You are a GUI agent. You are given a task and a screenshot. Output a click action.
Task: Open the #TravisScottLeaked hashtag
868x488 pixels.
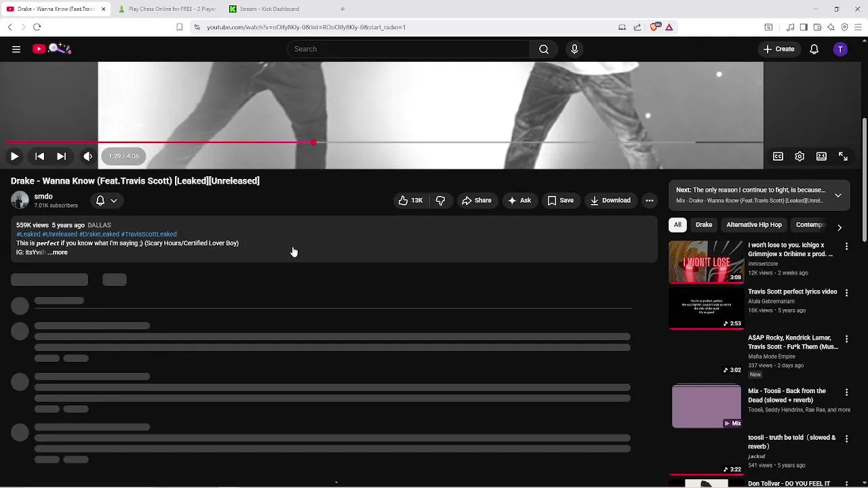click(149, 234)
